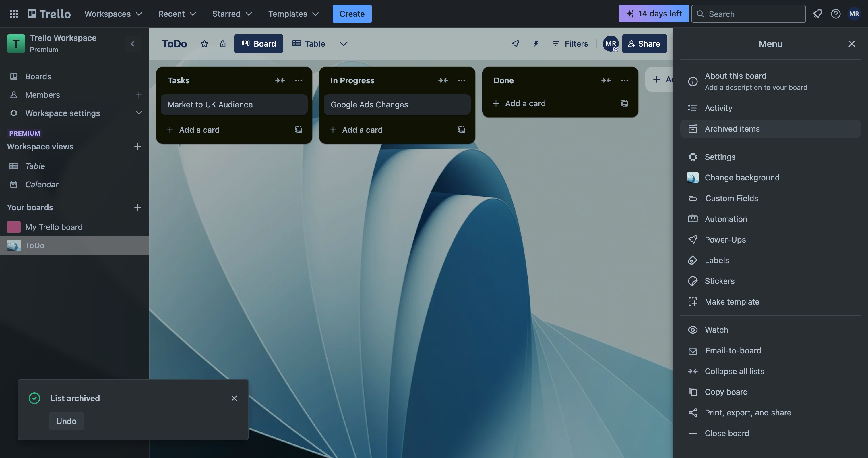868x458 pixels.
Task: Open In Progress list actions menu
Action: pyautogui.click(x=462, y=81)
